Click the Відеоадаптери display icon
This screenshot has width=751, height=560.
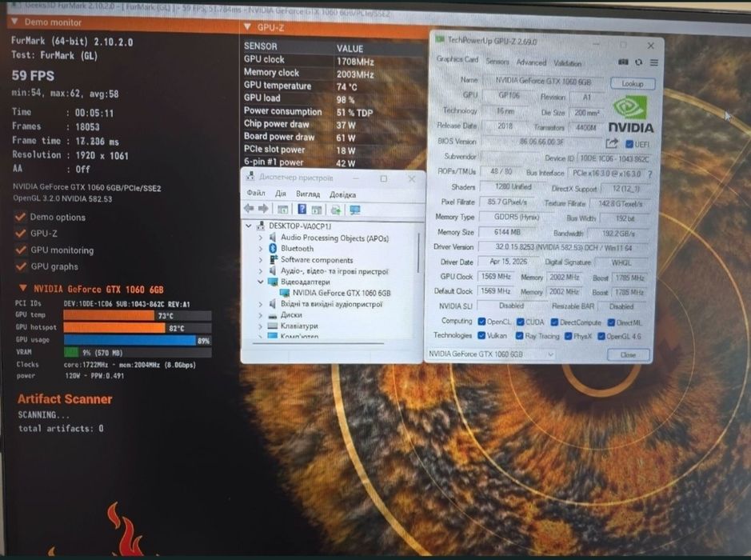pyautogui.click(x=273, y=282)
